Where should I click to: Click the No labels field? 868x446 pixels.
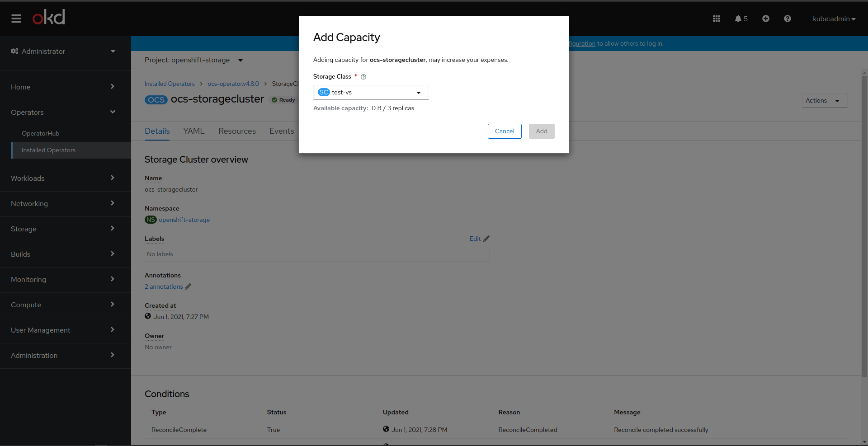click(x=317, y=254)
